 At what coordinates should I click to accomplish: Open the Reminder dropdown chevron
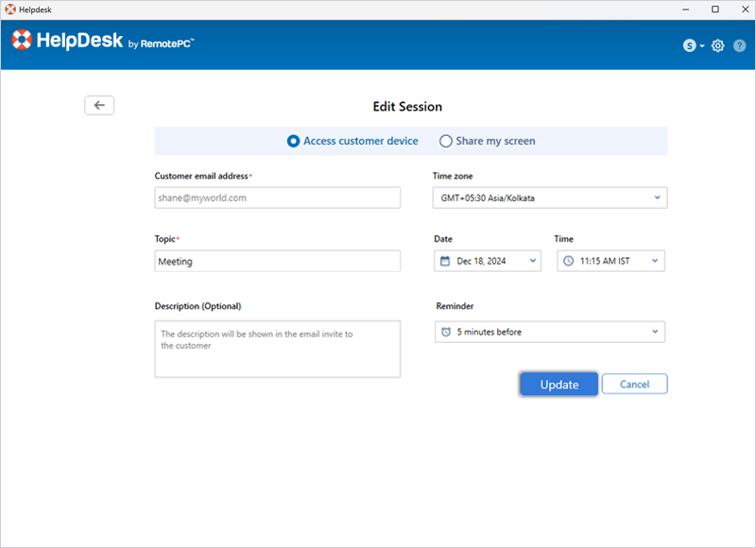(x=655, y=332)
